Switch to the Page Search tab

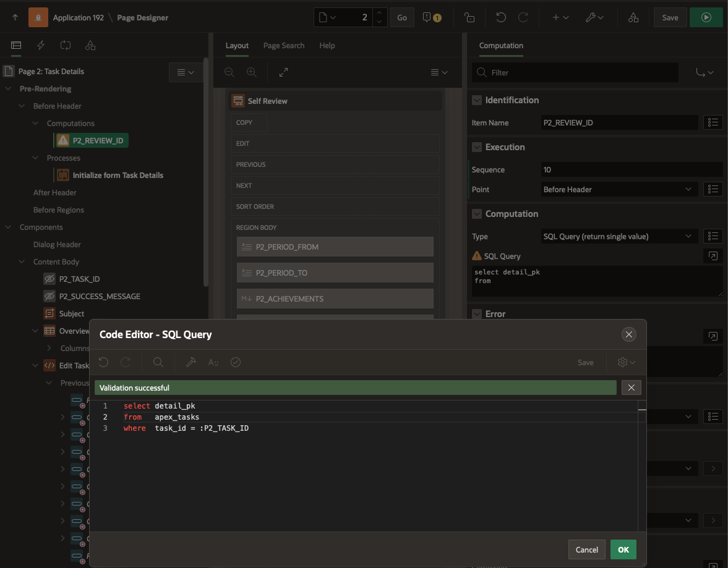pyautogui.click(x=284, y=46)
